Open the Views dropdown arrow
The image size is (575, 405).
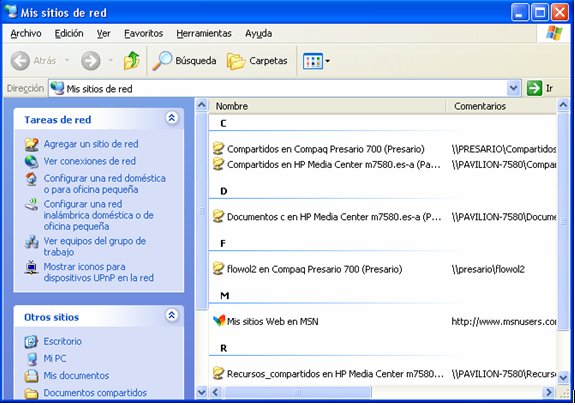pyautogui.click(x=327, y=61)
